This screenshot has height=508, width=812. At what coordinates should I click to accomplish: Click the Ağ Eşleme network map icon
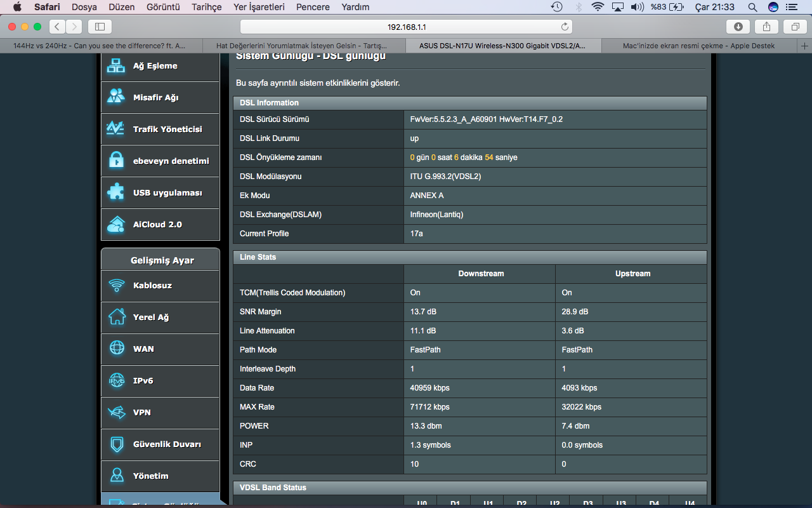(x=116, y=65)
